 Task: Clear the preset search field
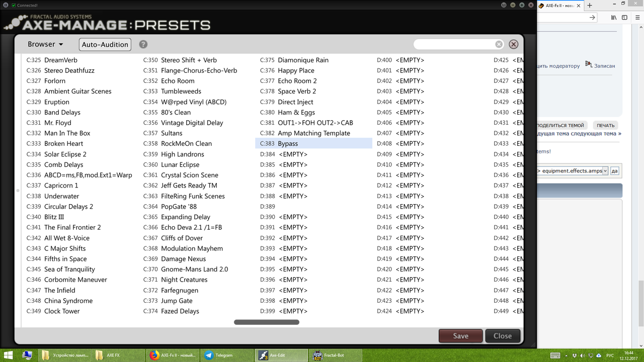click(499, 44)
